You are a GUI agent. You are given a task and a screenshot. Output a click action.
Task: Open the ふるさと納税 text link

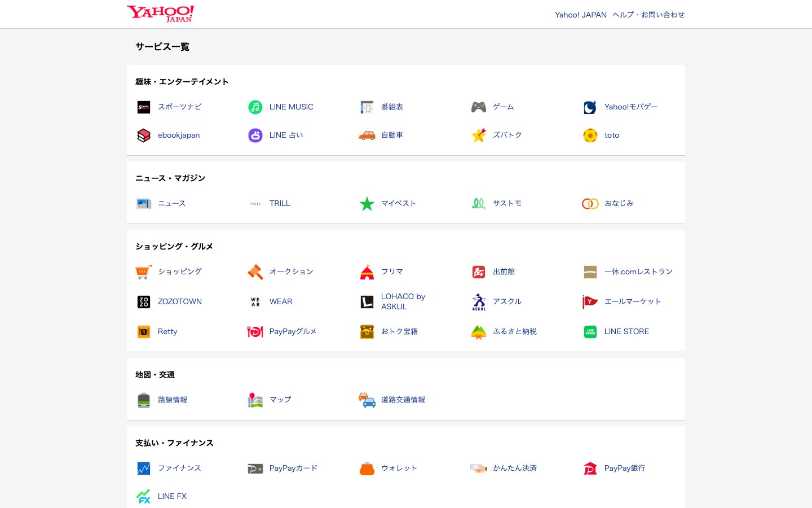point(515,331)
